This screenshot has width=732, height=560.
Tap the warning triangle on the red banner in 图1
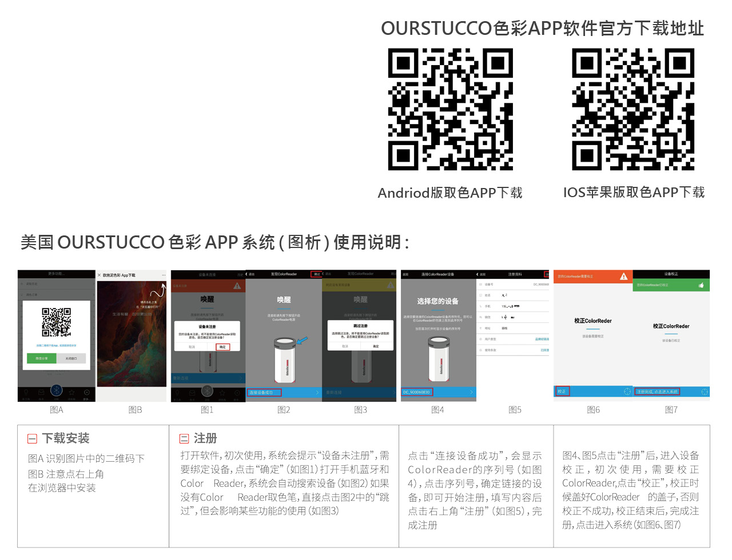click(x=237, y=286)
